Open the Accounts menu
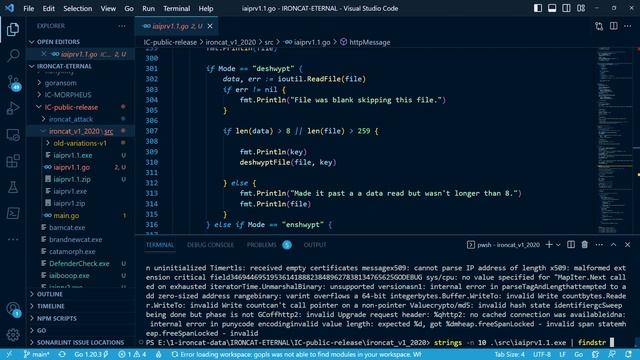This screenshot has height=360, width=640. coord(13,309)
